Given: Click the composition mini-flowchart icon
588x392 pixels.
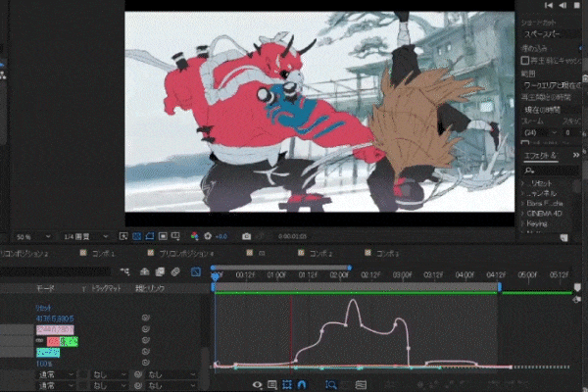Looking at the screenshot, I should coord(124,271).
